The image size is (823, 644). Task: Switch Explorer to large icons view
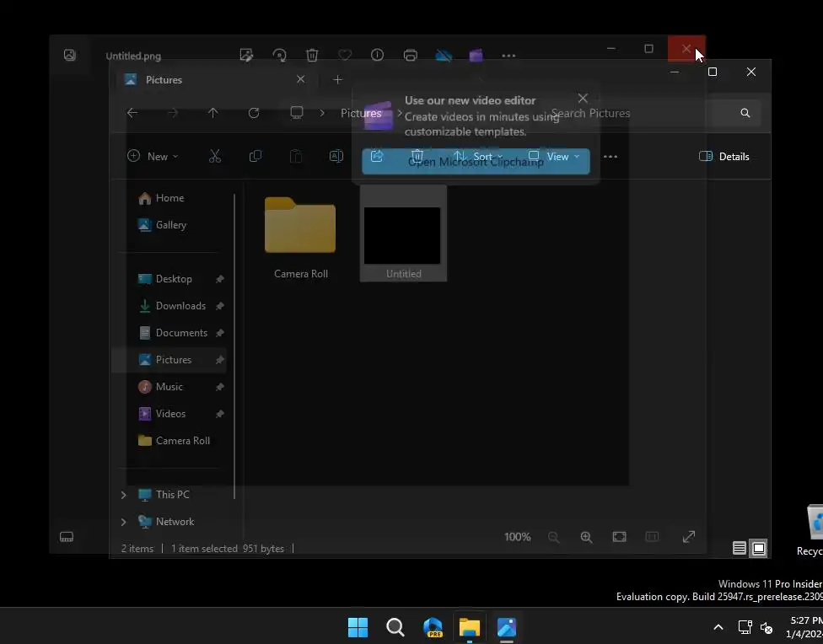coord(759,549)
